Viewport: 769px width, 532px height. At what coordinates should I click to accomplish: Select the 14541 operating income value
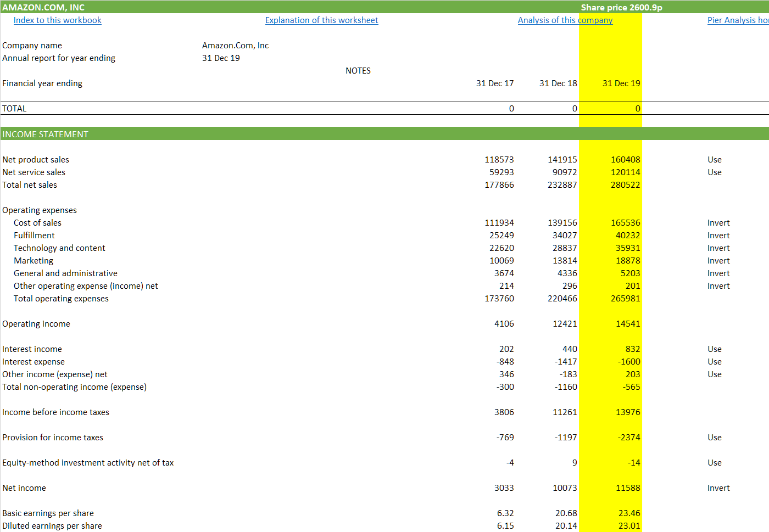[x=628, y=324]
